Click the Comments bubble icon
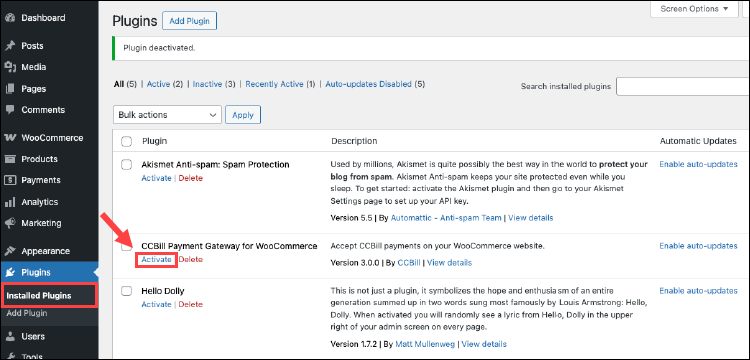 [10, 110]
